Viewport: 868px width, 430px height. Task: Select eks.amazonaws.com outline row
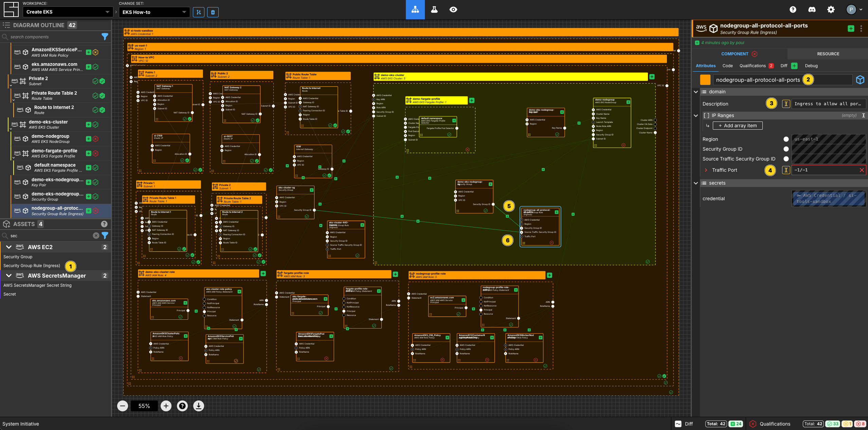[60, 67]
